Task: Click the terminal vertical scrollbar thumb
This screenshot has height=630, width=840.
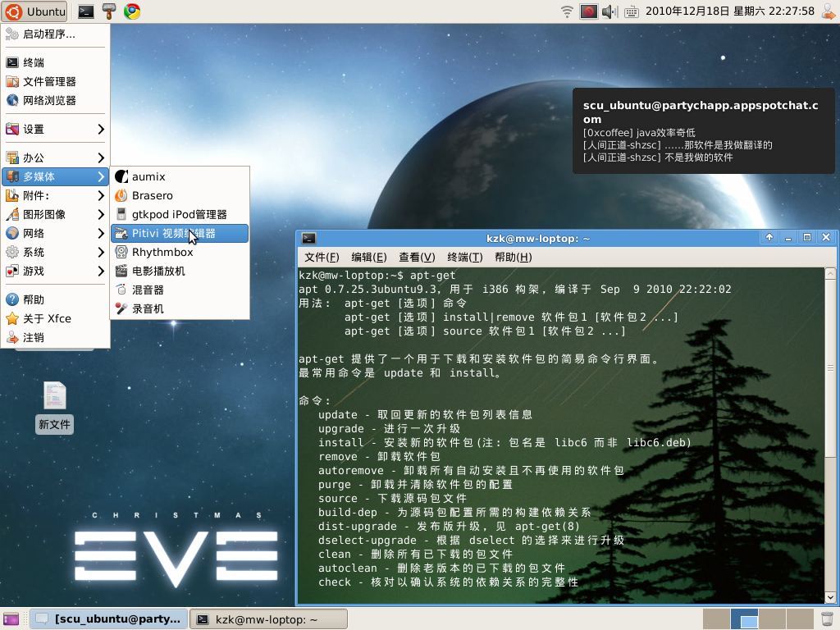Action: pos(830,368)
